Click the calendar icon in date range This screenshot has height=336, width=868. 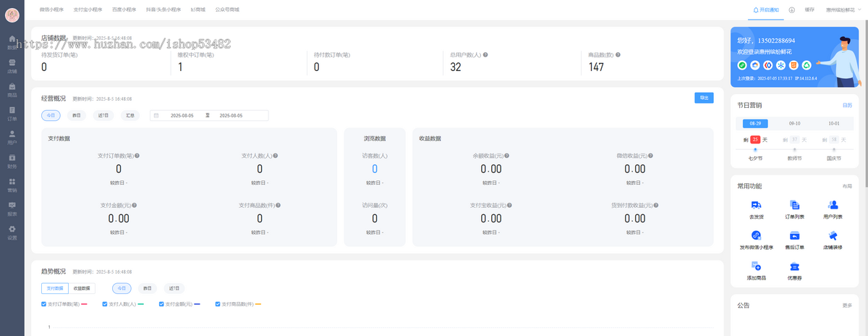click(156, 115)
